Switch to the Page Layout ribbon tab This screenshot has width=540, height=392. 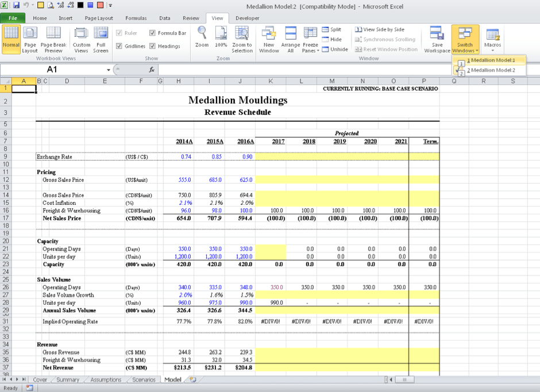(x=99, y=18)
